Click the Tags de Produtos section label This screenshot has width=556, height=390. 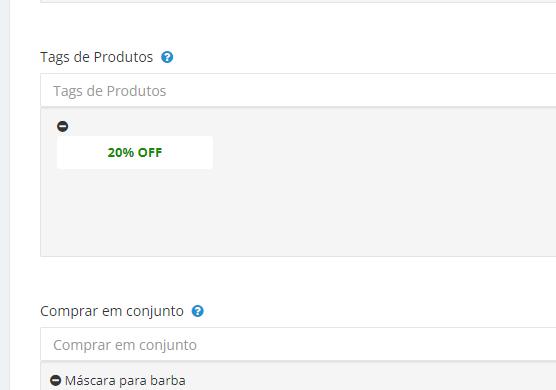(x=96, y=57)
